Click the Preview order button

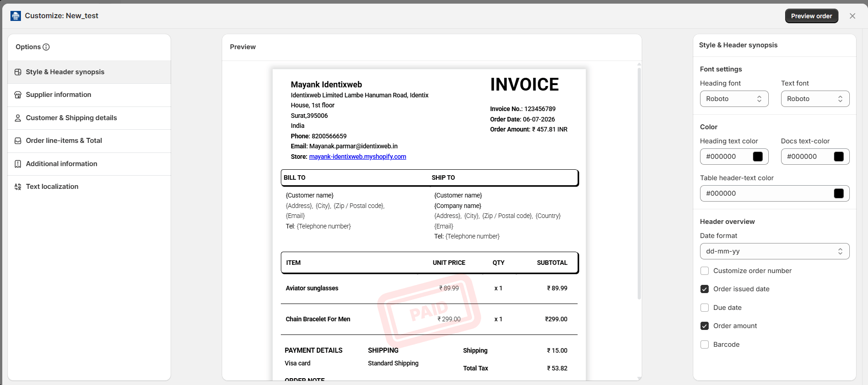point(812,16)
